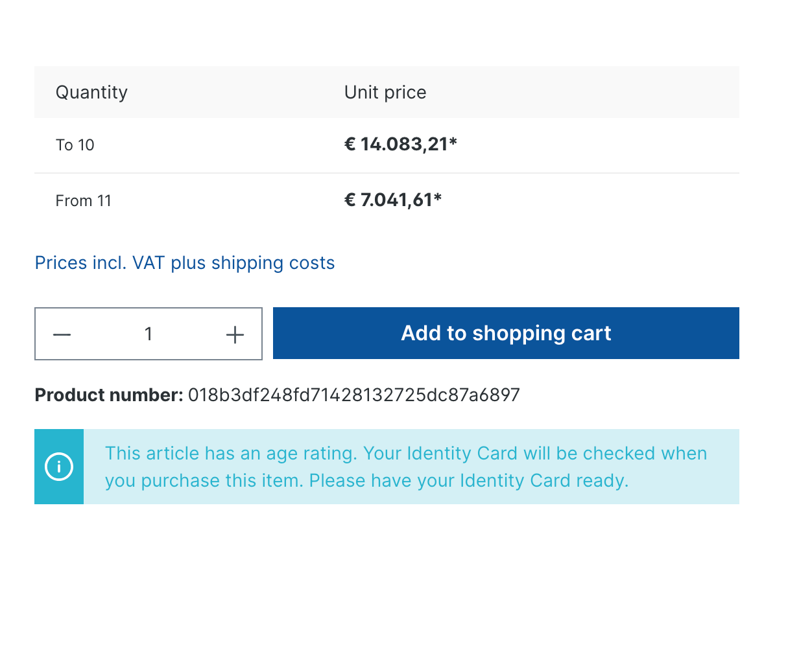The height and width of the screenshot is (652, 812).
Task: Select the product number value 018b3df2…
Action: pos(354,395)
